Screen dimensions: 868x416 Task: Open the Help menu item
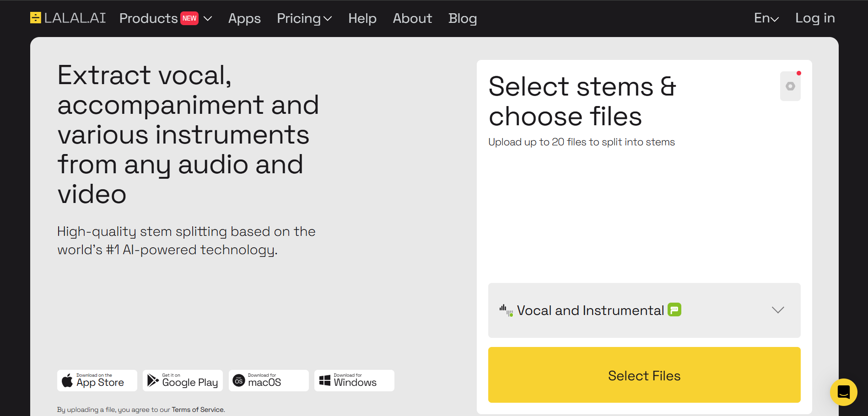pyautogui.click(x=362, y=18)
